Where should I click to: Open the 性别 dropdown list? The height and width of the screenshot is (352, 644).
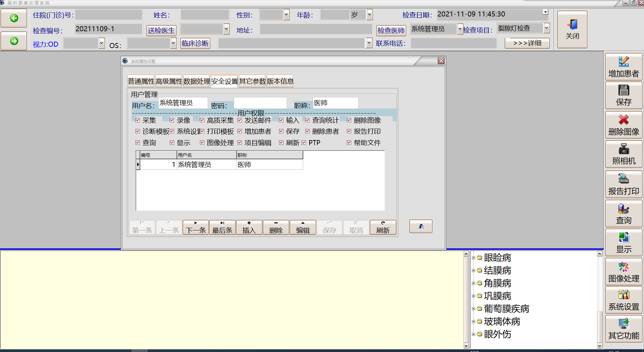pos(286,14)
